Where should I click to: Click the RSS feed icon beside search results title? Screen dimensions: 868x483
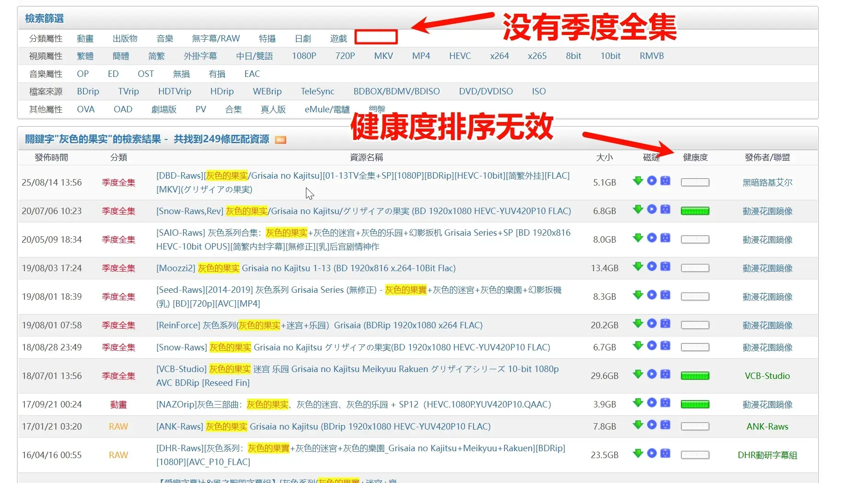pyautogui.click(x=281, y=140)
